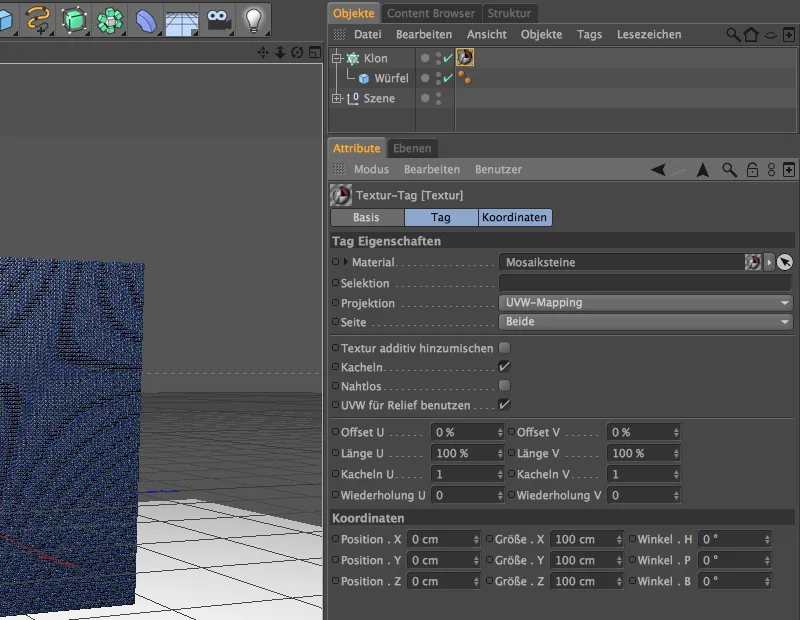Expand the Material disclosure triangle

(x=345, y=262)
